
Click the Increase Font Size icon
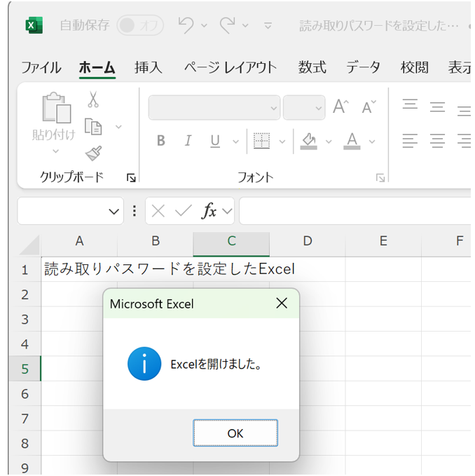340,107
